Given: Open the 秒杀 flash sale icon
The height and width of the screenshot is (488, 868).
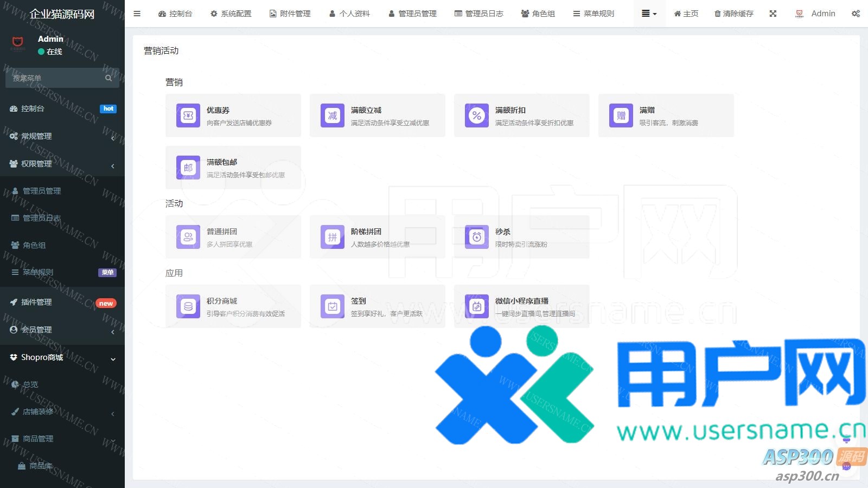Looking at the screenshot, I should coord(477,237).
